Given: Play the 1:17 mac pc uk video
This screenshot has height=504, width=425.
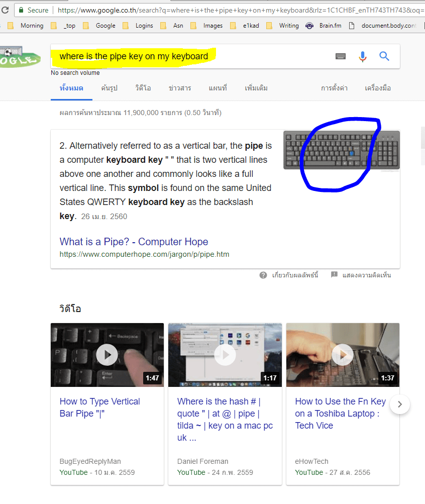Looking at the screenshot, I should click(x=225, y=355).
